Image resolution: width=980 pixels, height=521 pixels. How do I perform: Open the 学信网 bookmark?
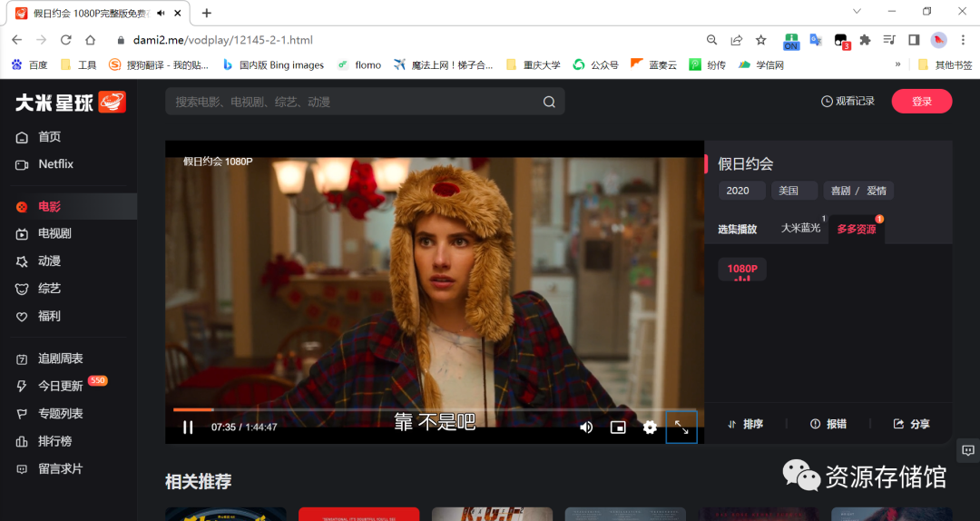pyautogui.click(x=760, y=64)
